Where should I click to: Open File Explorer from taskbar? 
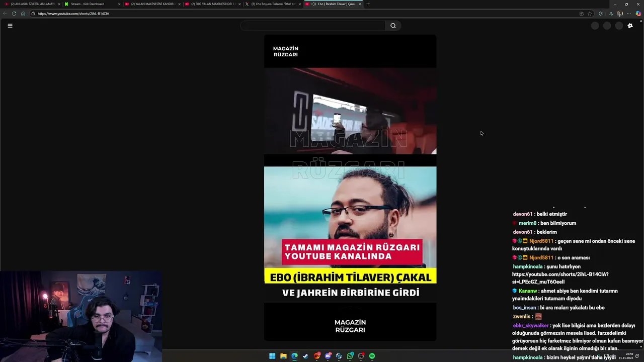(x=283, y=356)
